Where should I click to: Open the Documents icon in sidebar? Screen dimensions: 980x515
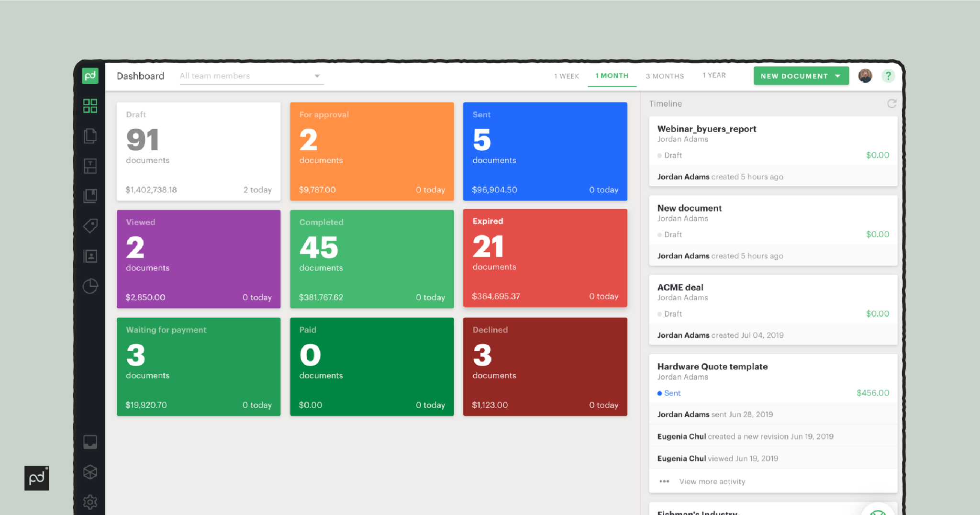coord(90,136)
